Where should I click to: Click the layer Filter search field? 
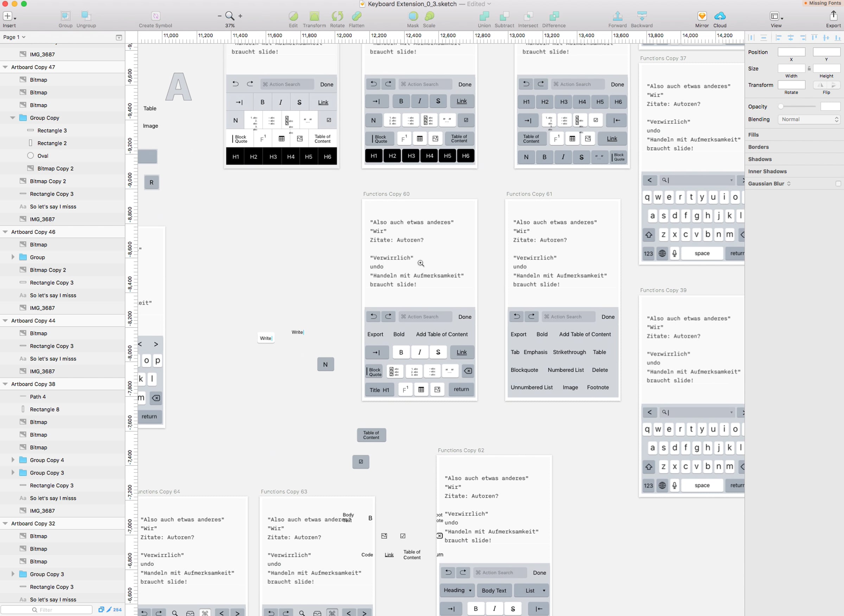[46, 610]
